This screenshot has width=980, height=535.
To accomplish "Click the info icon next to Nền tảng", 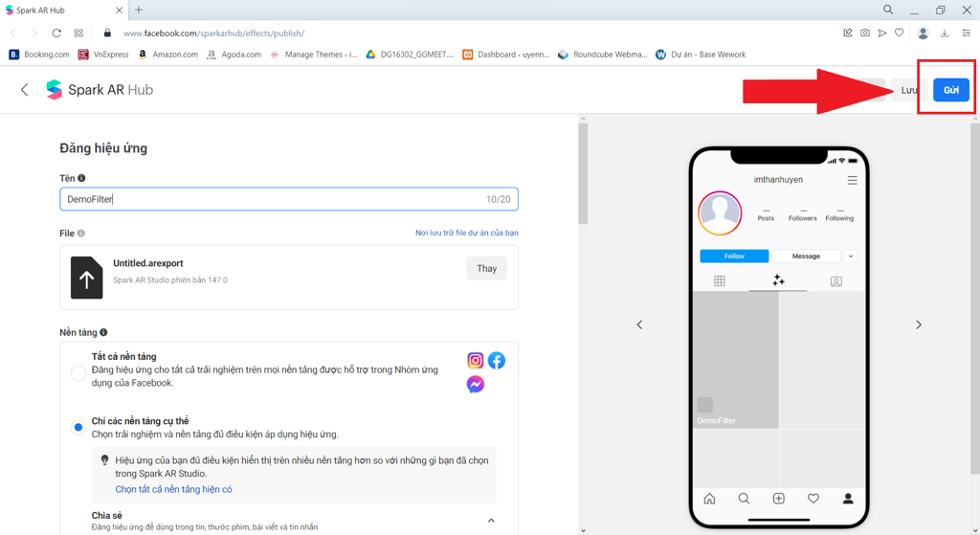I will point(103,332).
